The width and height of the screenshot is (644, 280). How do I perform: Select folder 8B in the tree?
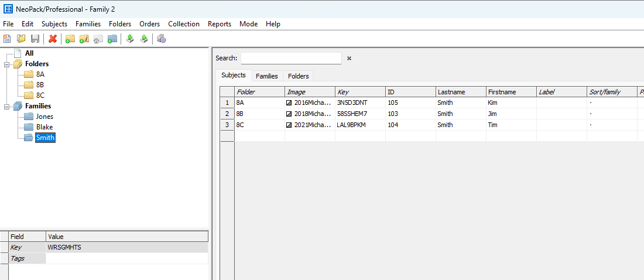click(x=40, y=85)
